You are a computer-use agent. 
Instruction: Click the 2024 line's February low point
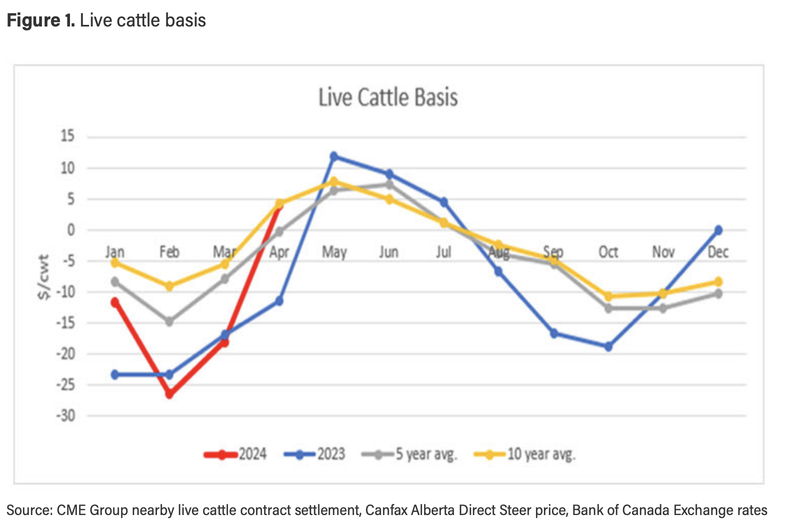click(x=170, y=394)
